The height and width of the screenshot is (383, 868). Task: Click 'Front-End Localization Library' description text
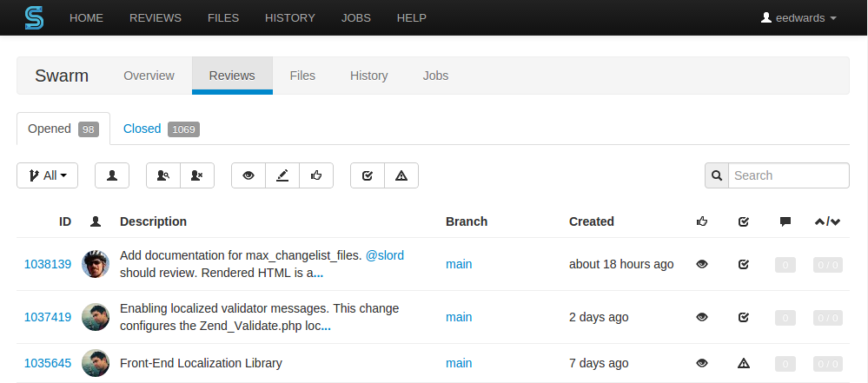pyautogui.click(x=201, y=363)
